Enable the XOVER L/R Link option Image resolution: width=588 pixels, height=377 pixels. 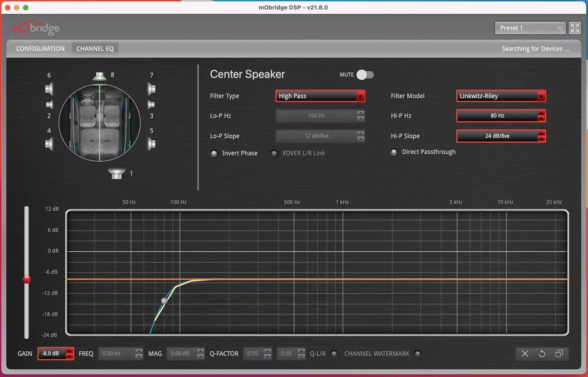274,154
